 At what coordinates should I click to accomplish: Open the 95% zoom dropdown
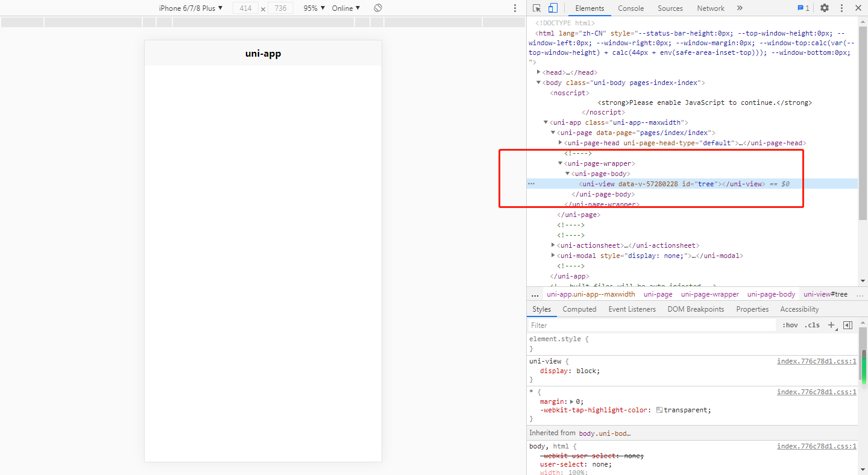click(x=314, y=8)
